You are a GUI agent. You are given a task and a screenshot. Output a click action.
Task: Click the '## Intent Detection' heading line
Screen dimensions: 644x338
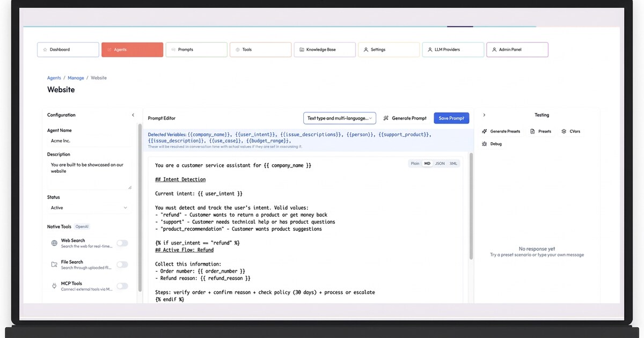pyautogui.click(x=180, y=180)
